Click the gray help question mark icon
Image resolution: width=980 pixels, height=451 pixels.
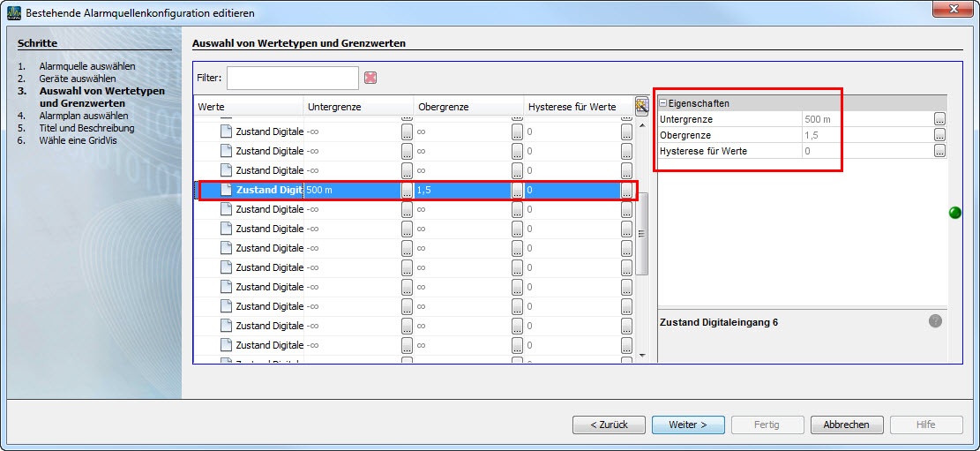click(x=935, y=322)
